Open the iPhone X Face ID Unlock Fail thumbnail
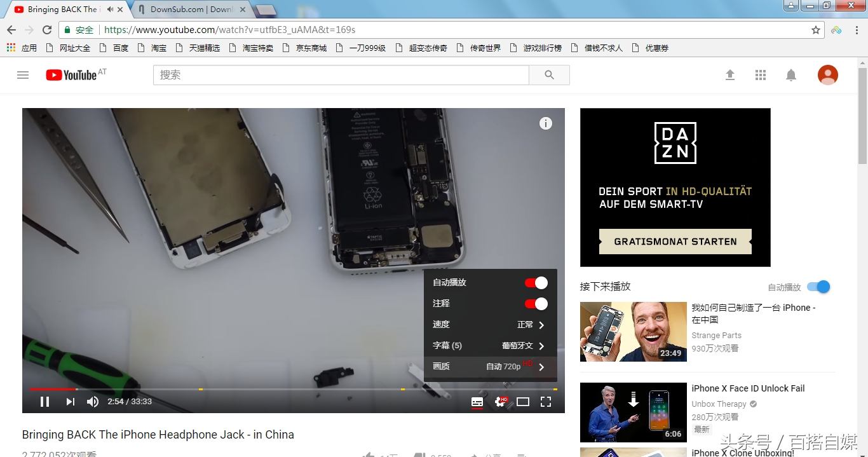868x457 pixels. (633, 412)
